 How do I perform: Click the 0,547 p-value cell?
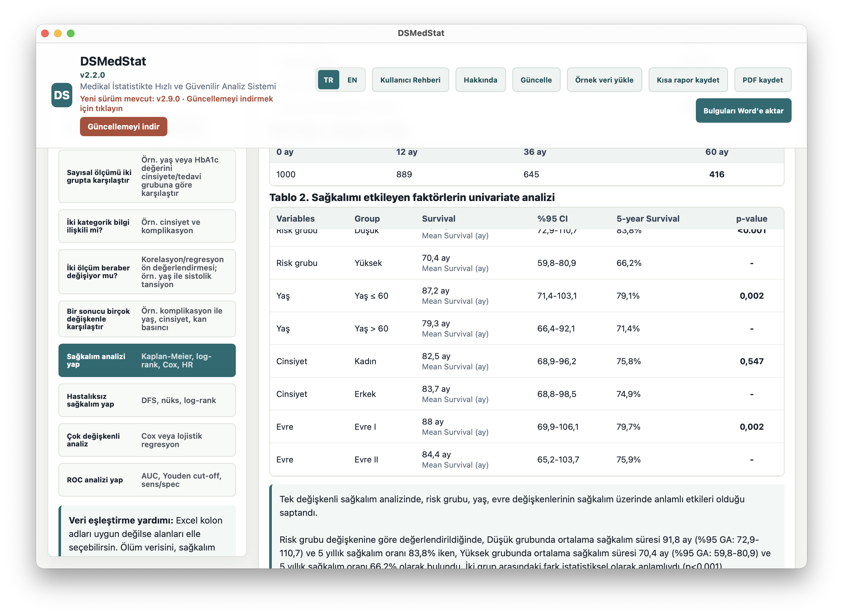click(x=752, y=362)
